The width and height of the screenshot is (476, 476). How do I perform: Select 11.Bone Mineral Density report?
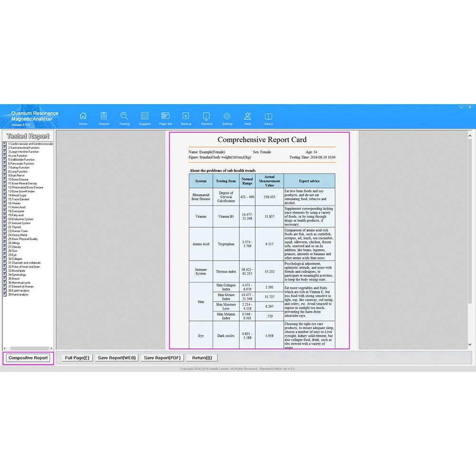pyautogui.click(x=22, y=184)
